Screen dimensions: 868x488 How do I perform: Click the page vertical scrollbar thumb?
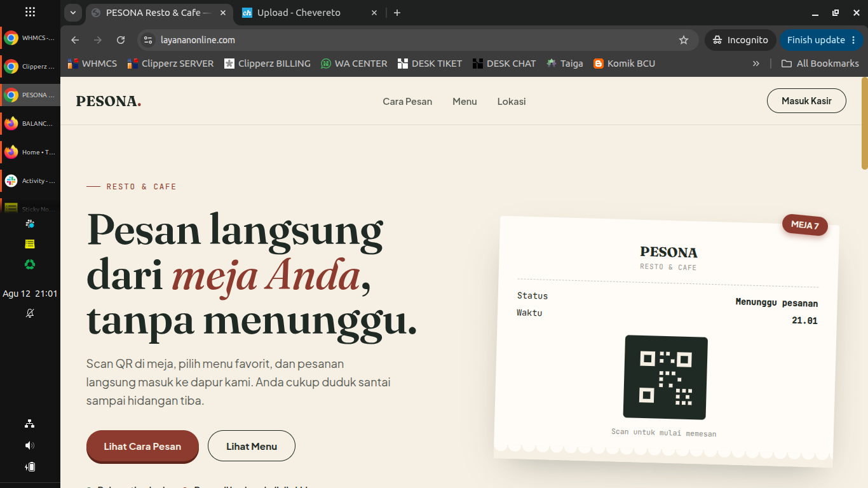[x=864, y=124]
